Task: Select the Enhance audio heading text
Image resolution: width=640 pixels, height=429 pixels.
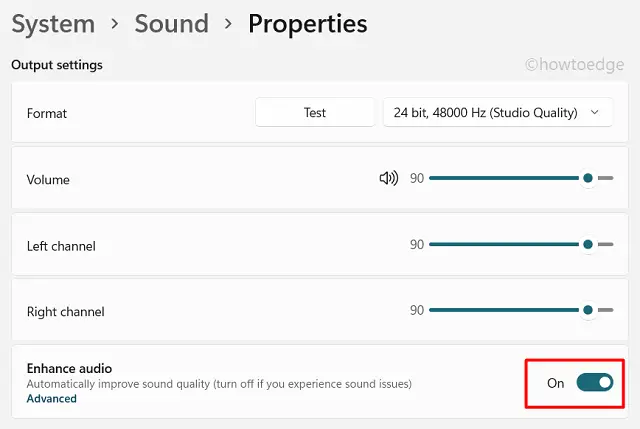Action: (x=69, y=368)
